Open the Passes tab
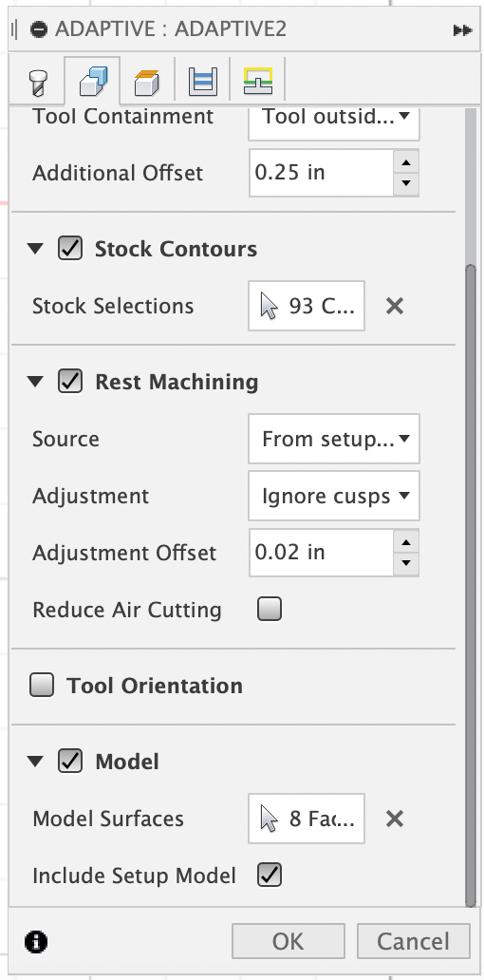The image size is (484, 980). point(202,82)
